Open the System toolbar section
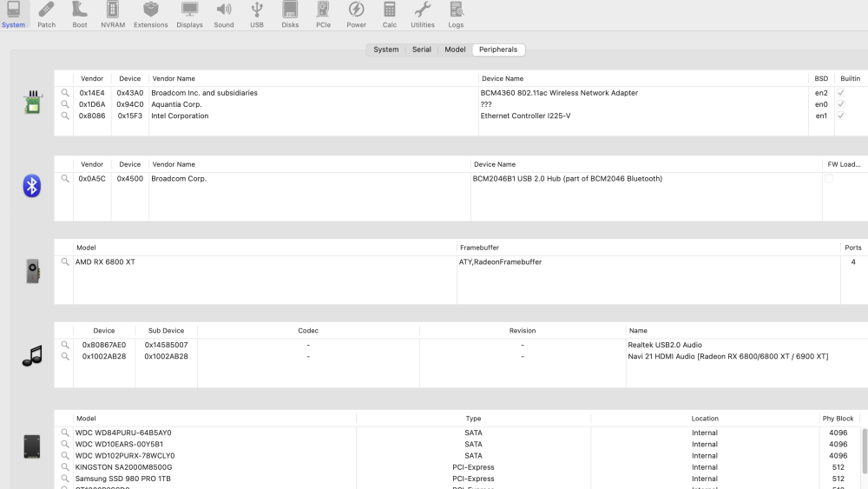Viewport: 868px width, 489px height. 13,15
